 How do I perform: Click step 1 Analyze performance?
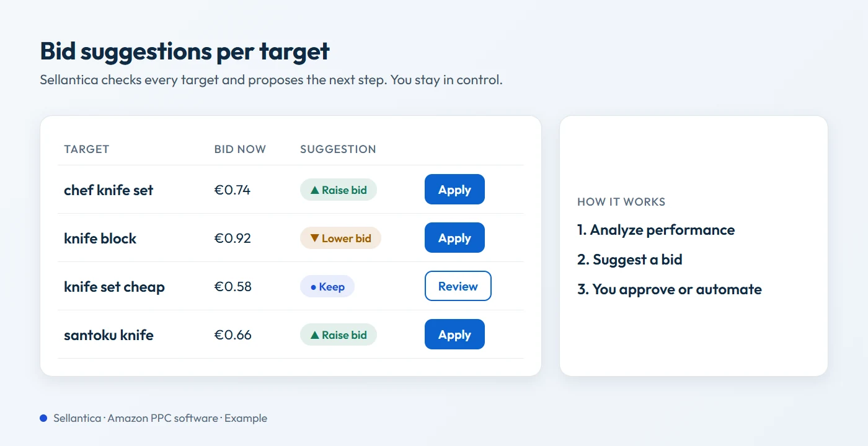pyautogui.click(x=656, y=230)
